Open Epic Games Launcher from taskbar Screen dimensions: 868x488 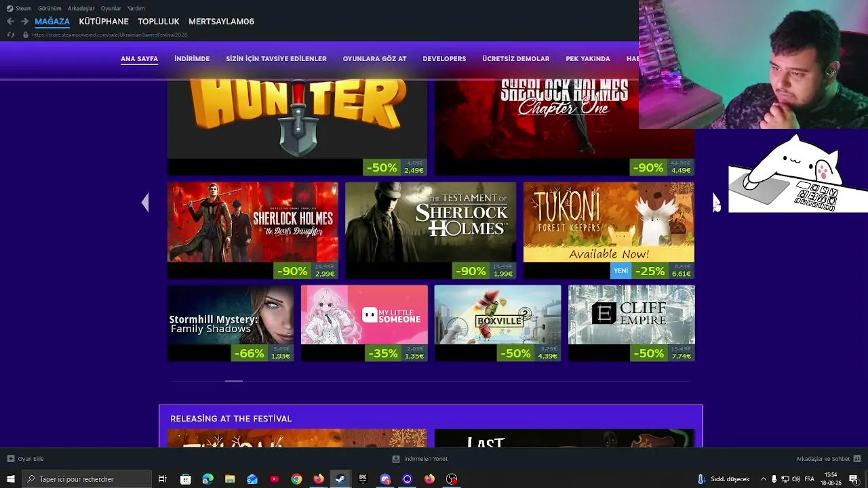[x=363, y=479]
